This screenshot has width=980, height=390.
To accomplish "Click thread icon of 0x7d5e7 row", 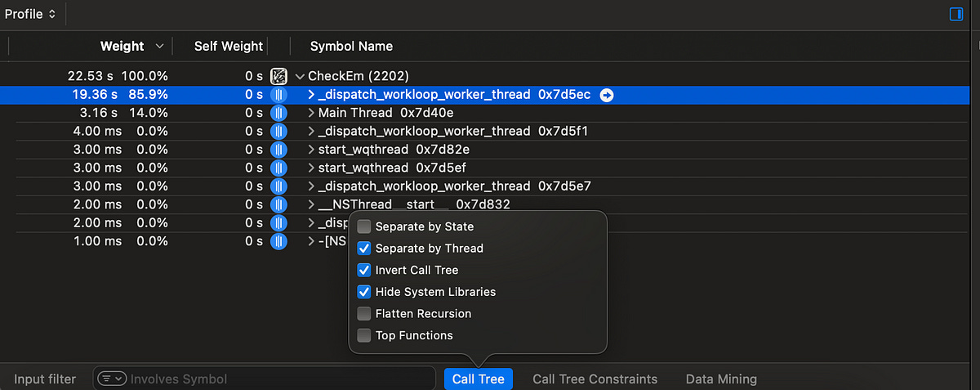I will coord(278,186).
